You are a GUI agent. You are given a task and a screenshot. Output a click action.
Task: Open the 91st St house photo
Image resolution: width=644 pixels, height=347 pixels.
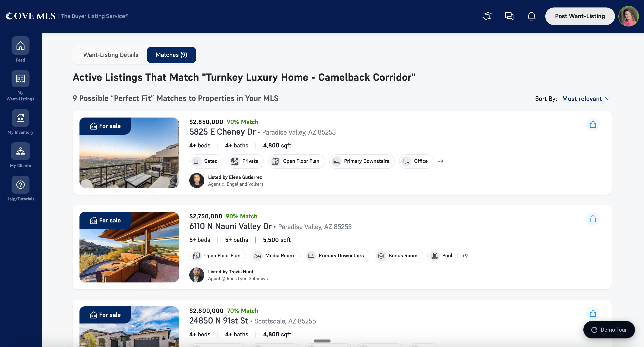[129, 326]
